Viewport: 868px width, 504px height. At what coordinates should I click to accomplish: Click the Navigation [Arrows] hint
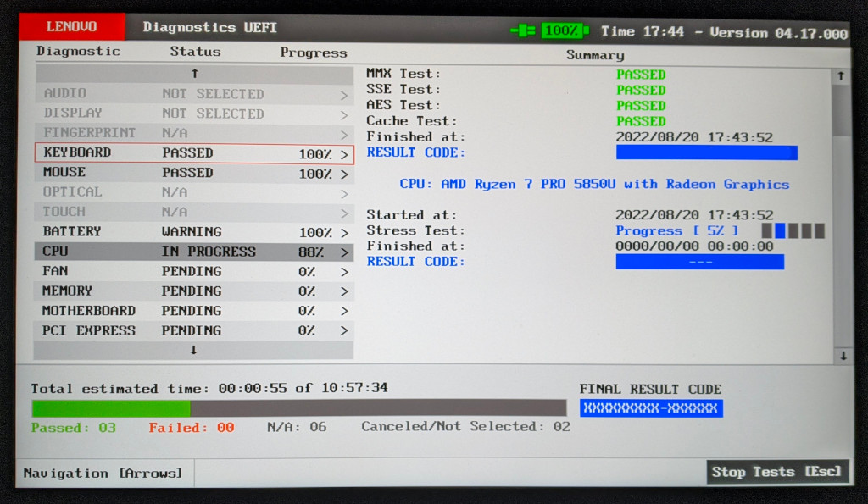103,473
